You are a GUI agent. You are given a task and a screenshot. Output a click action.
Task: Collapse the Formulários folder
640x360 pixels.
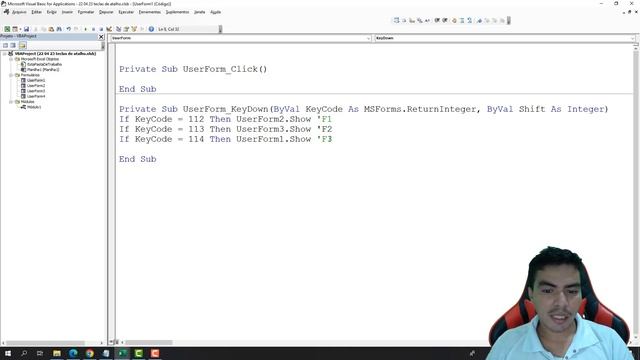(x=11, y=75)
